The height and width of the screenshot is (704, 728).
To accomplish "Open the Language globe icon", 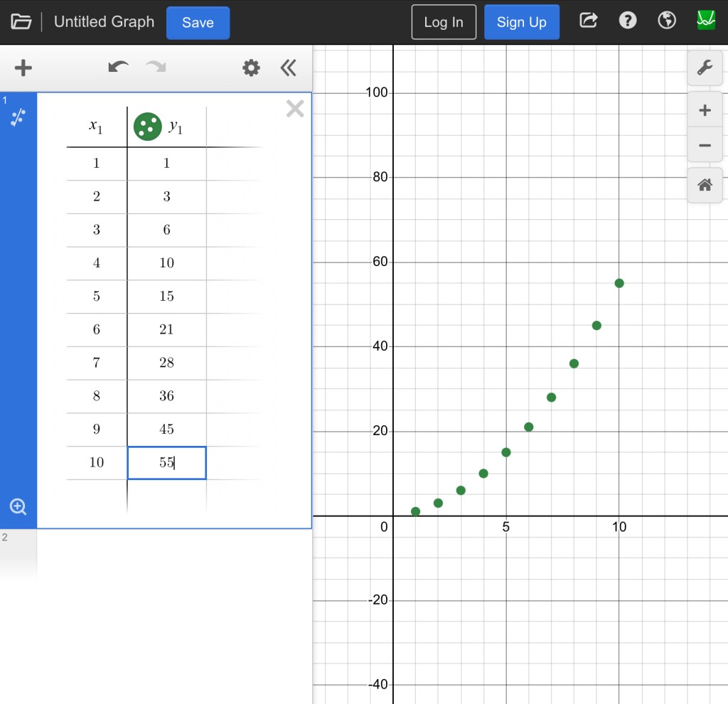I will tap(667, 21).
